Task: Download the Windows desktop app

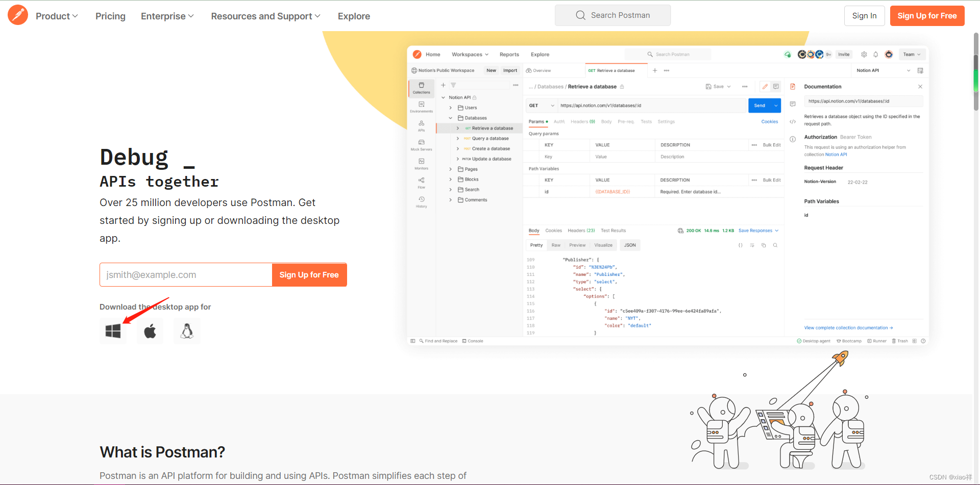Action: pyautogui.click(x=113, y=331)
